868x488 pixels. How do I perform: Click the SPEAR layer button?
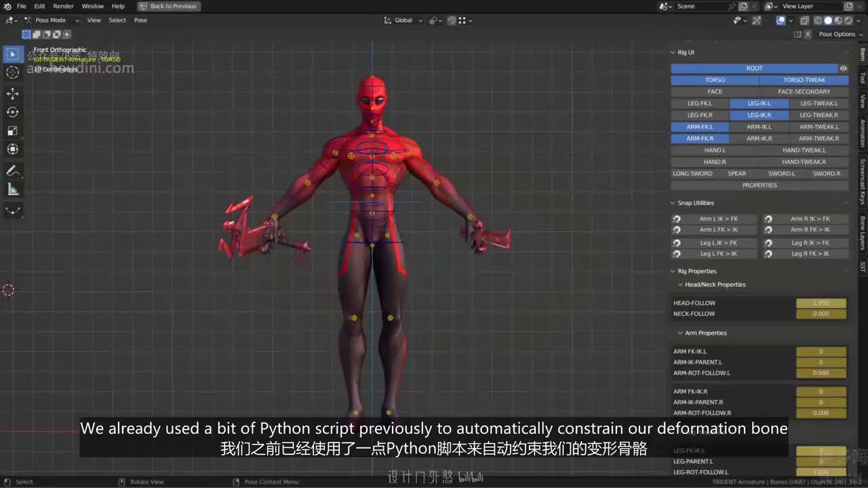click(737, 174)
